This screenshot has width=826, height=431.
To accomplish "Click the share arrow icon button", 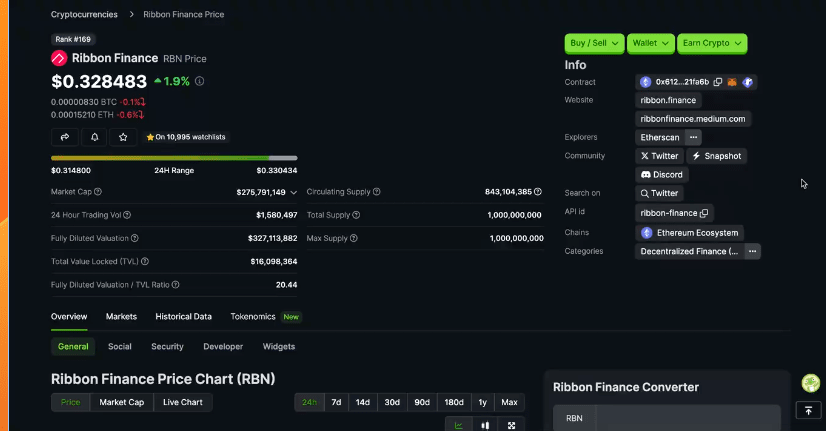I will [65, 137].
